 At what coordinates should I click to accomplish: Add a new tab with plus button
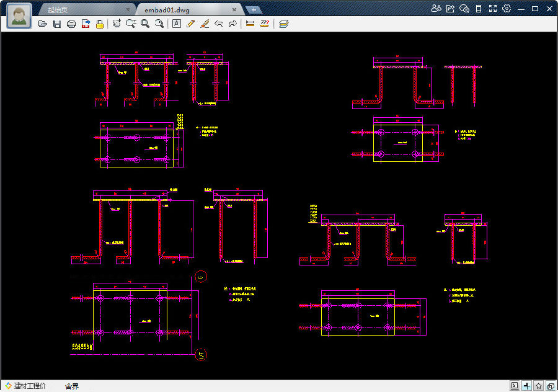point(254,10)
